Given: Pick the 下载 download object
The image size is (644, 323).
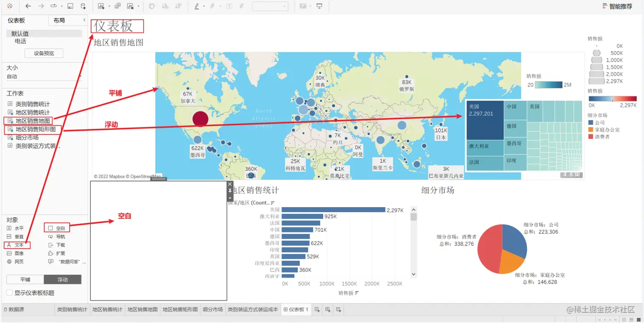Looking at the screenshot, I should pyautogui.click(x=57, y=245).
